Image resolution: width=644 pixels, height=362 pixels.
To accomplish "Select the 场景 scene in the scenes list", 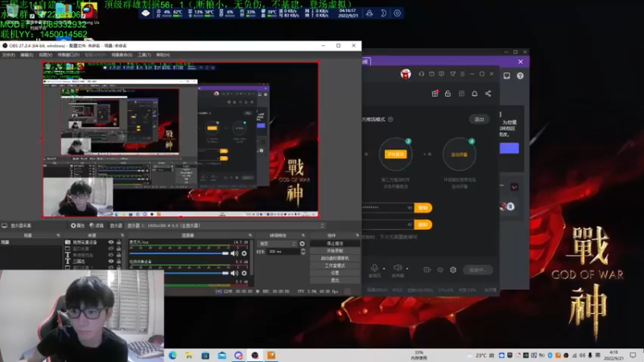I will [31, 242].
